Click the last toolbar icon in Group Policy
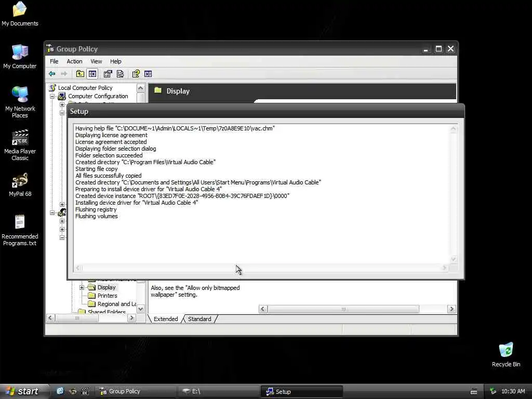 (148, 74)
